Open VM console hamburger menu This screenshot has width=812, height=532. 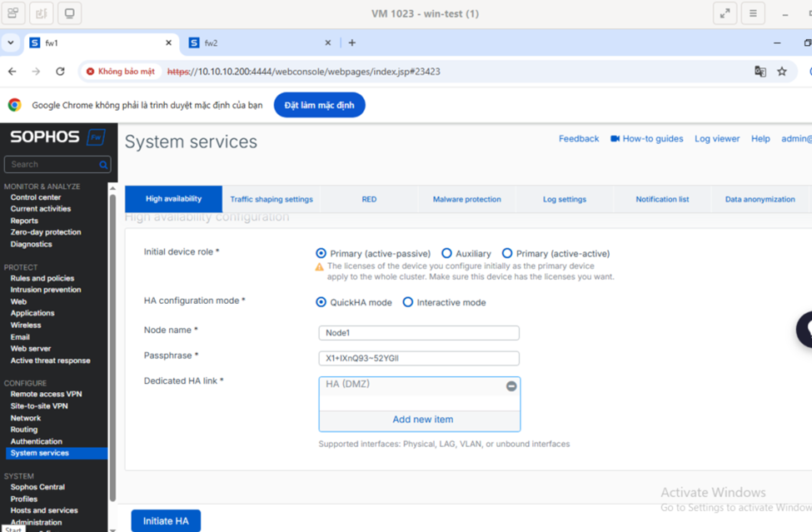tap(753, 13)
